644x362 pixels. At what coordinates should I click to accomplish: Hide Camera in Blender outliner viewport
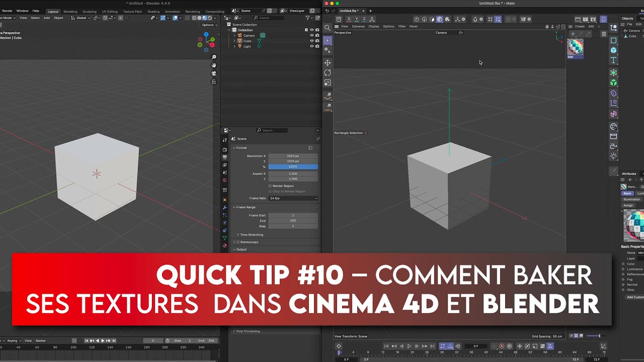point(312,36)
